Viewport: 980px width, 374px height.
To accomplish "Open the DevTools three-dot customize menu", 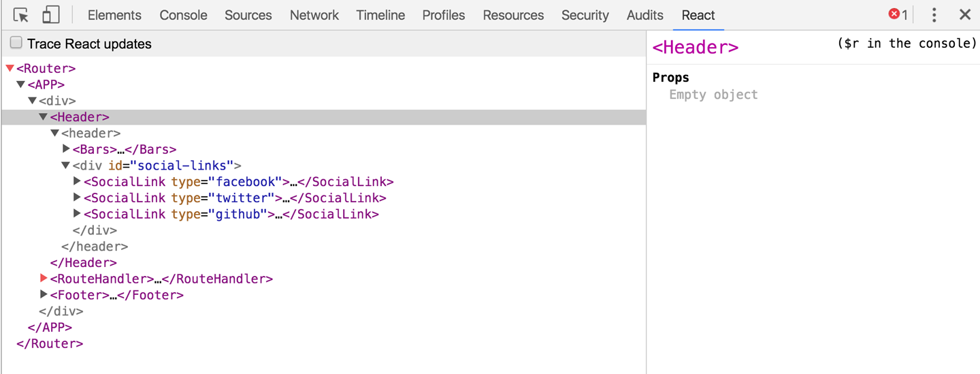I will 934,15.
